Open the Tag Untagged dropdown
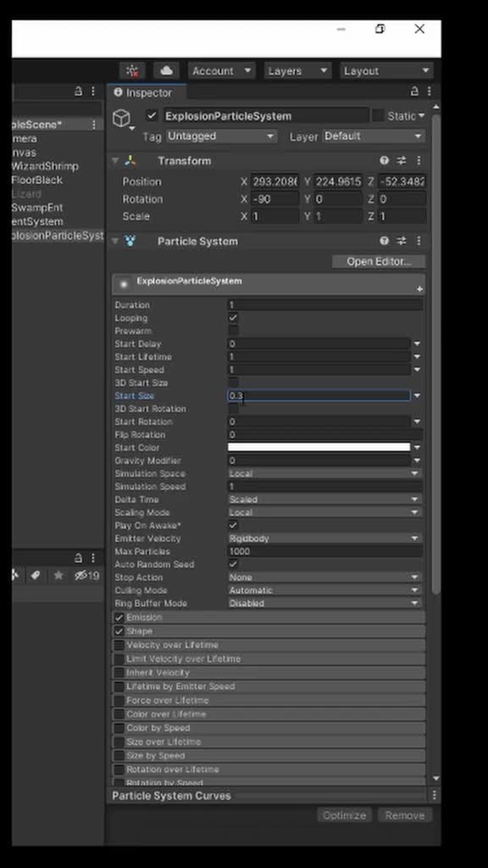 (x=221, y=136)
